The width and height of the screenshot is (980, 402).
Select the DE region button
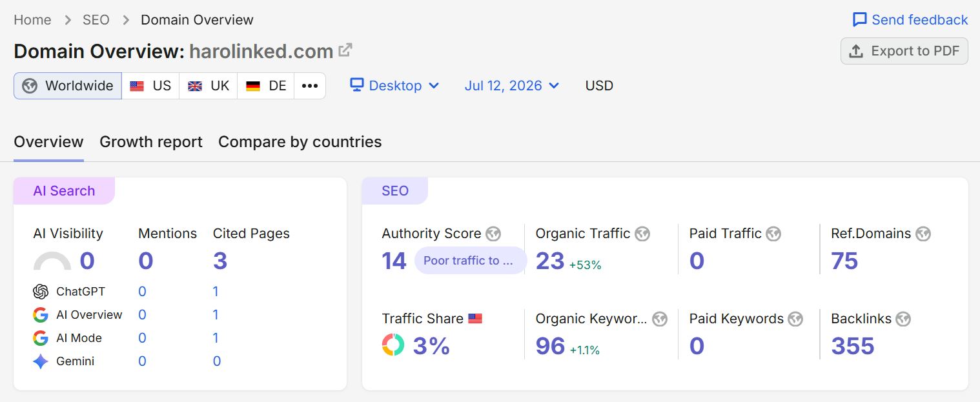(x=266, y=86)
